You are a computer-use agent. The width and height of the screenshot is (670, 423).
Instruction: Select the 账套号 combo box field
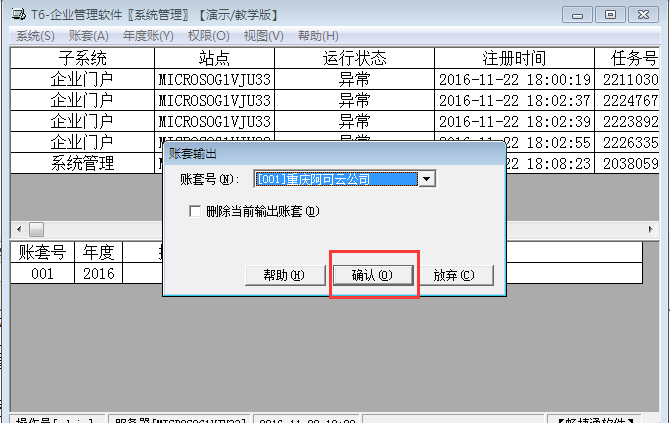click(335, 180)
